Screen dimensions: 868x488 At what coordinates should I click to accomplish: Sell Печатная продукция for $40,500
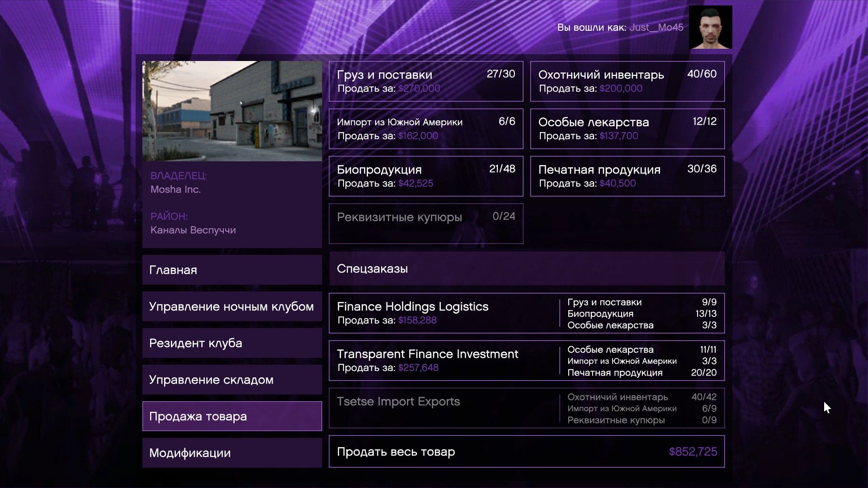click(627, 176)
